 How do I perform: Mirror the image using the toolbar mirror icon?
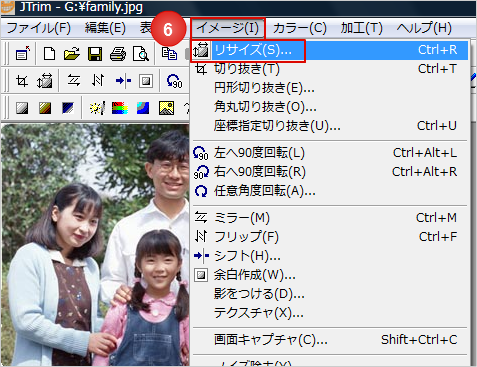(74, 81)
